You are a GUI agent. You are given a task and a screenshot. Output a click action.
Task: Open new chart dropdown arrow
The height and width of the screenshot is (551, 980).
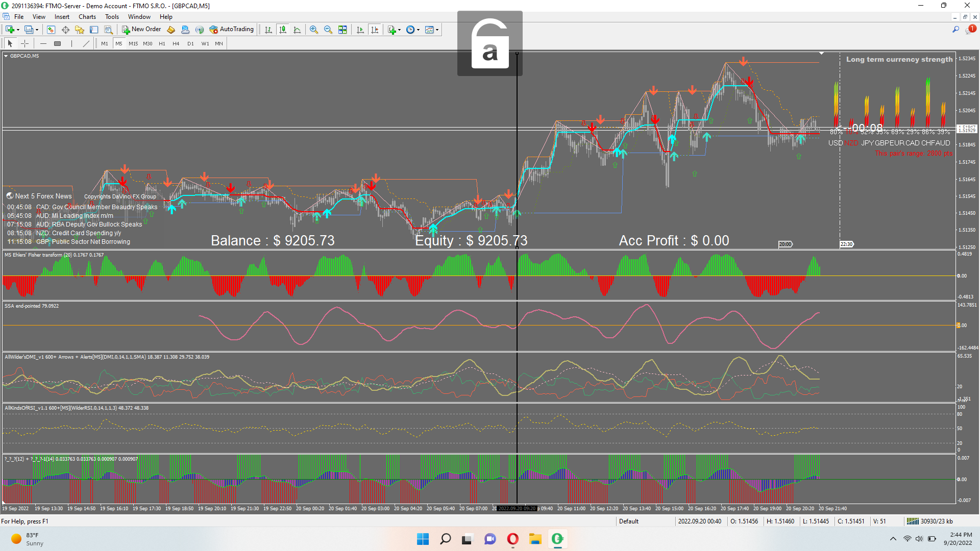(18, 30)
